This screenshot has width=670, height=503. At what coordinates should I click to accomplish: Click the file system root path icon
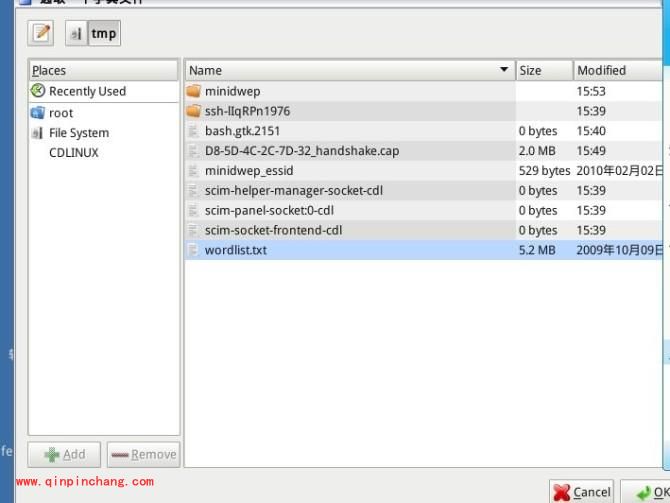(x=76, y=33)
